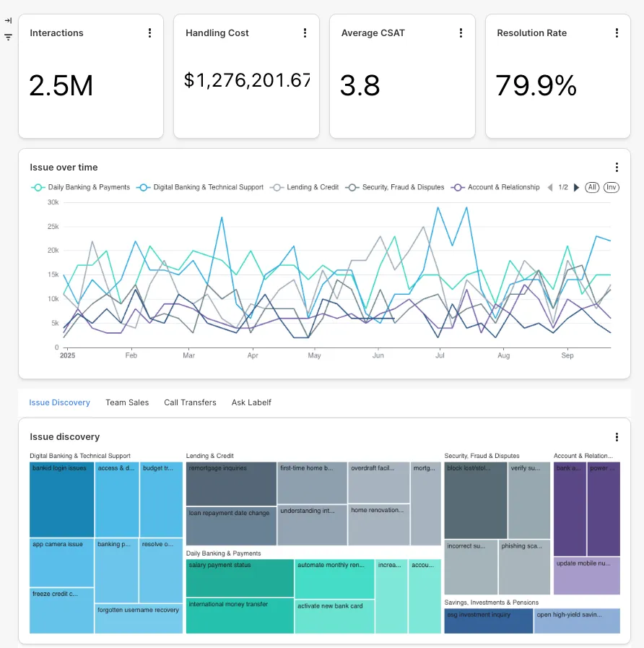Open the Handling Cost card kebab menu
644x648 pixels.
point(305,33)
